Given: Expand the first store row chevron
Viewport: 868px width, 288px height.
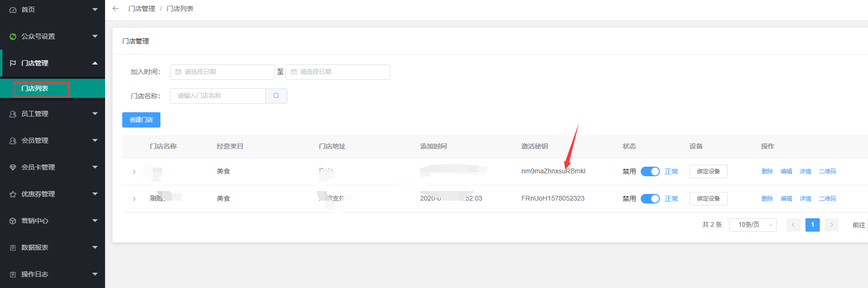Looking at the screenshot, I should pyautogui.click(x=134, y=171).
